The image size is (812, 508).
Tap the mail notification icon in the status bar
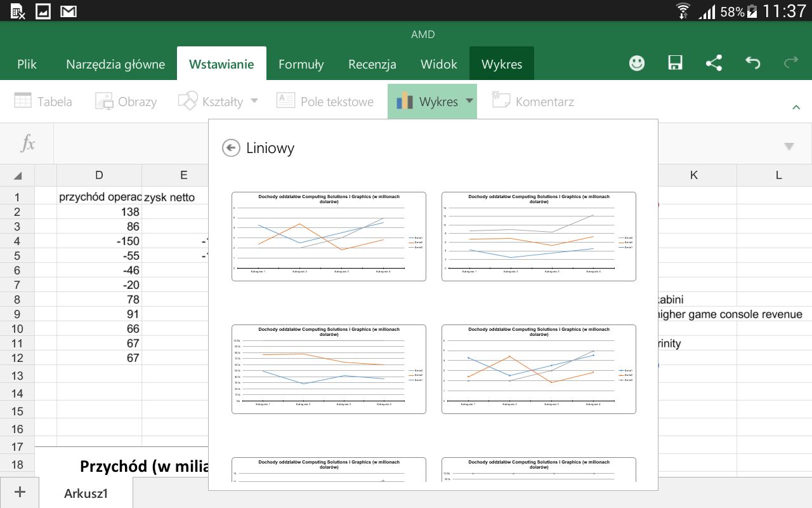point(69,11)
